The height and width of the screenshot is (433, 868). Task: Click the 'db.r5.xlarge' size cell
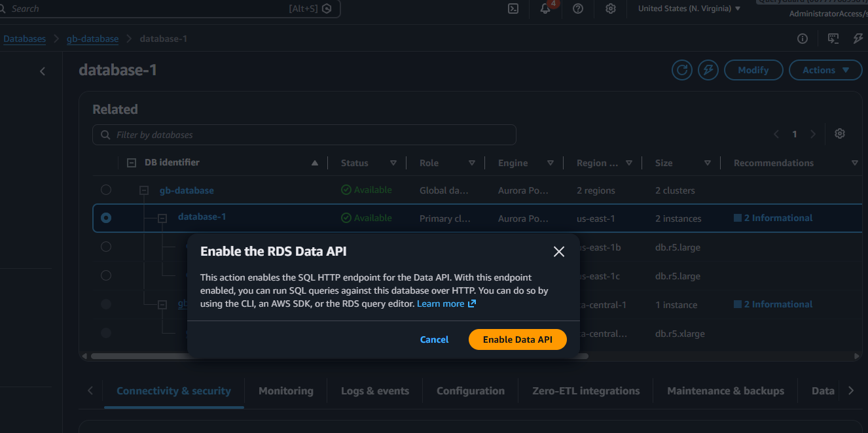pos(680,334)
